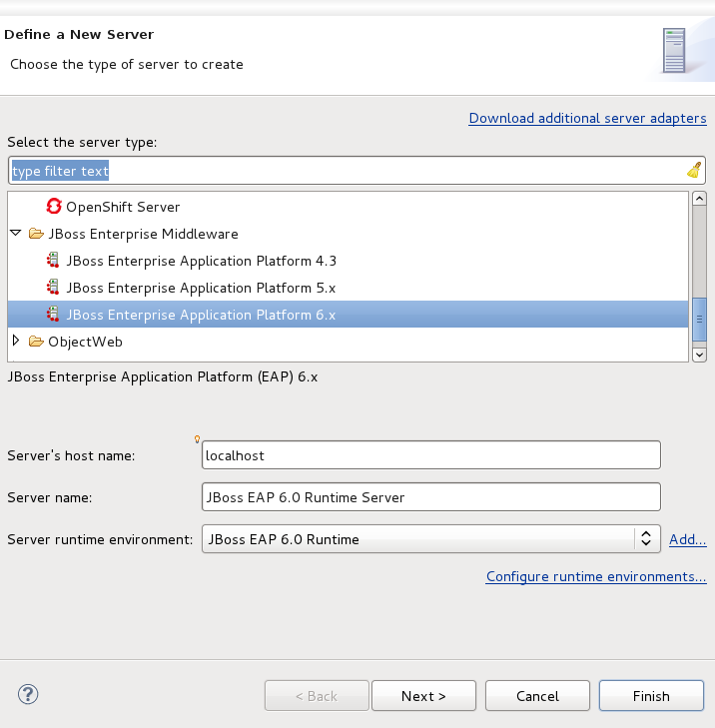Image resolution: width=715 pixels, height=728 pixels.
Task: Click the Finish button
Action: coord(651,695)
